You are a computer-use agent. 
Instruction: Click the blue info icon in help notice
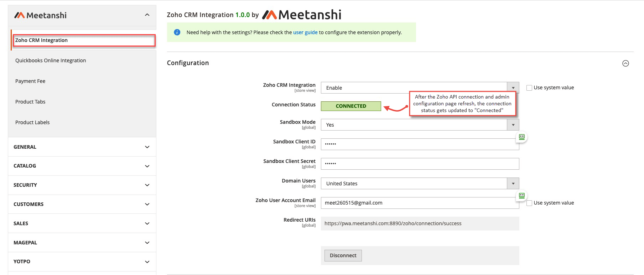click(177, 32)
